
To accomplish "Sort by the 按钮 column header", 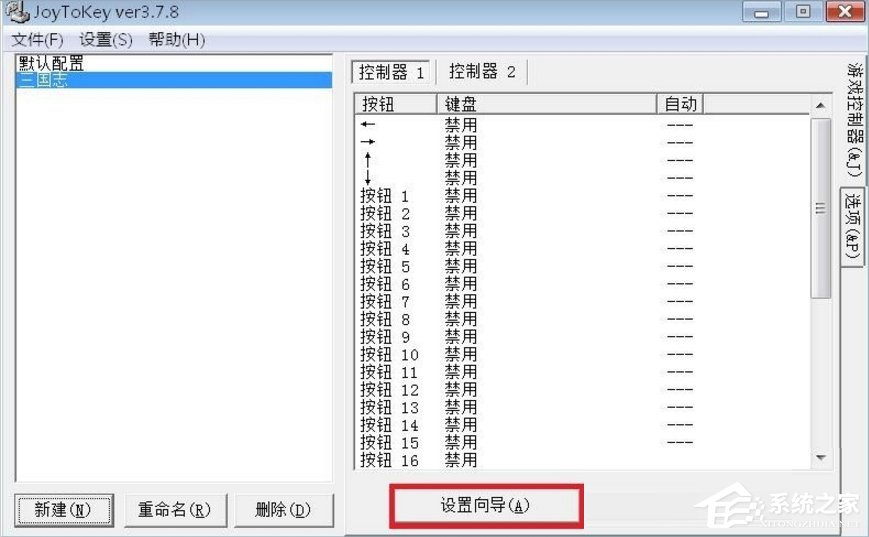I will (x=395, y=104).
